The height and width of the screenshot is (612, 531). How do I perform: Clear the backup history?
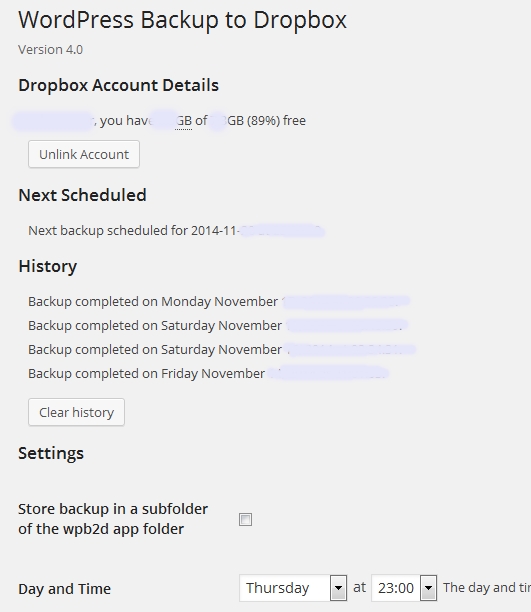tap(77, 412)
